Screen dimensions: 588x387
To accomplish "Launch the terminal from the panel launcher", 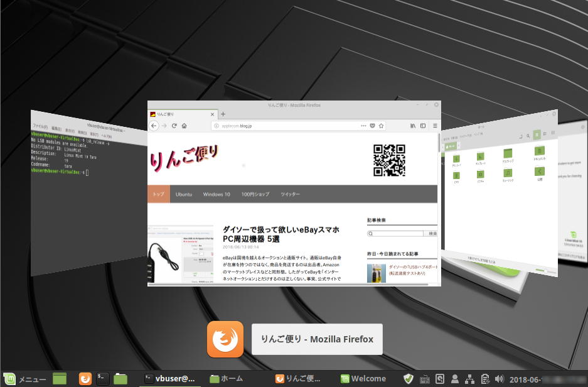I will pos(102,379).
